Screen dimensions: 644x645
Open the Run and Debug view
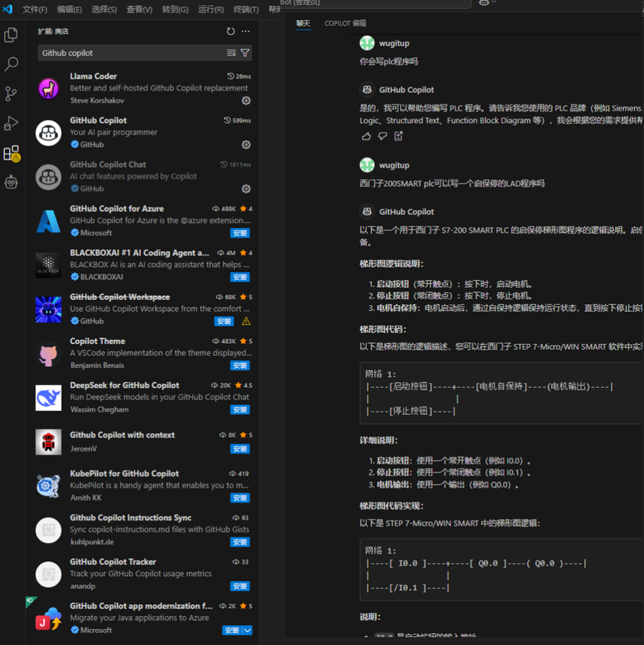coord(11,123)
